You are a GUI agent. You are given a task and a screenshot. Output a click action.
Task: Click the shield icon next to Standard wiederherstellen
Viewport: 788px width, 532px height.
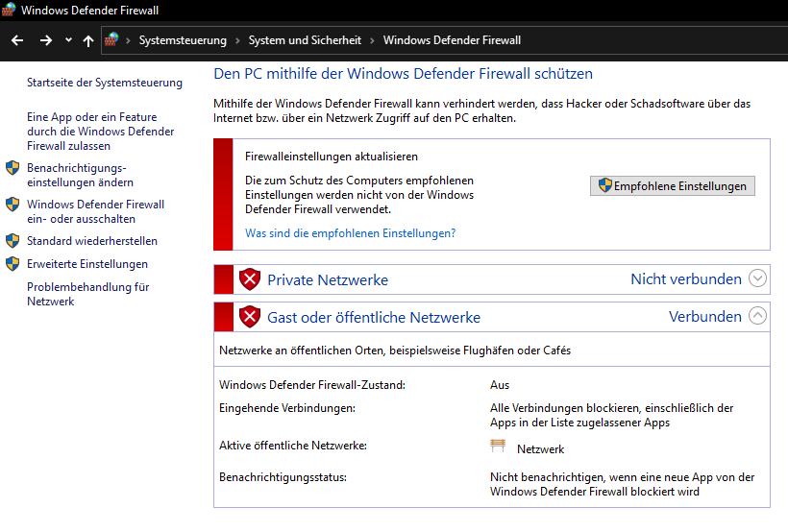(12, 241)
